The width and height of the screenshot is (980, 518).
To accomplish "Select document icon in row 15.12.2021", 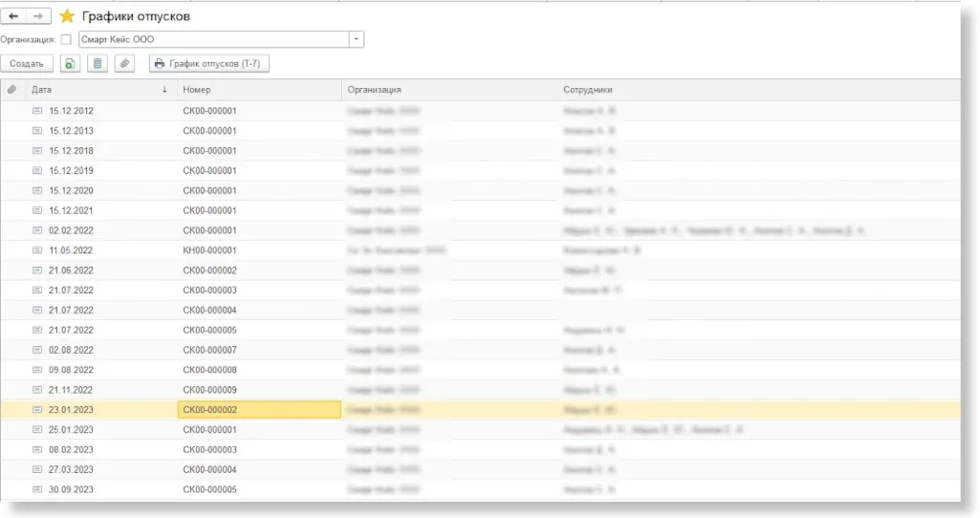I will (x=37, y=210).
